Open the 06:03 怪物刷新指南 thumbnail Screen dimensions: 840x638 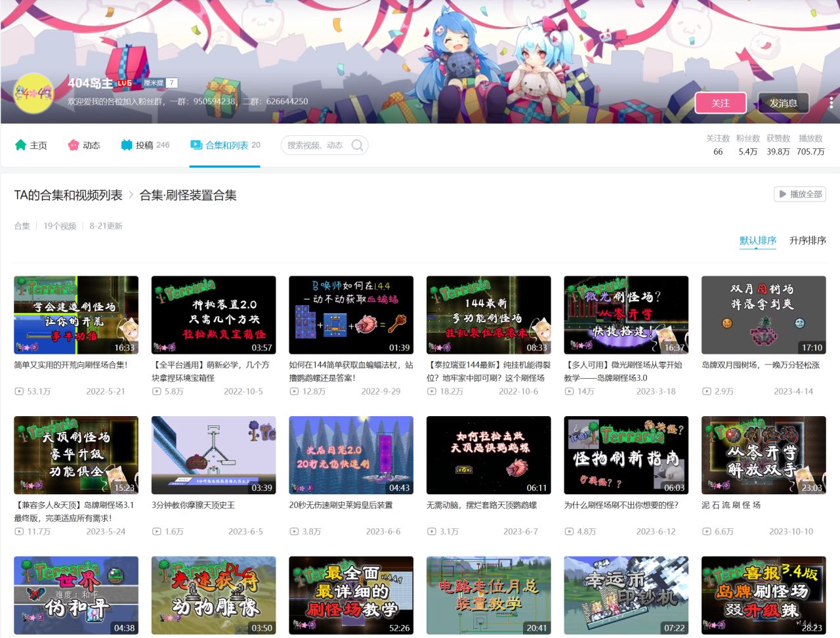(x=626, y=455)
